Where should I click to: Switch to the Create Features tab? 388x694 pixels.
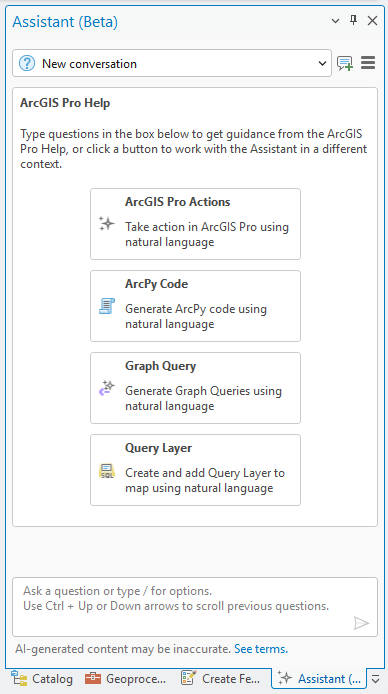221,678
